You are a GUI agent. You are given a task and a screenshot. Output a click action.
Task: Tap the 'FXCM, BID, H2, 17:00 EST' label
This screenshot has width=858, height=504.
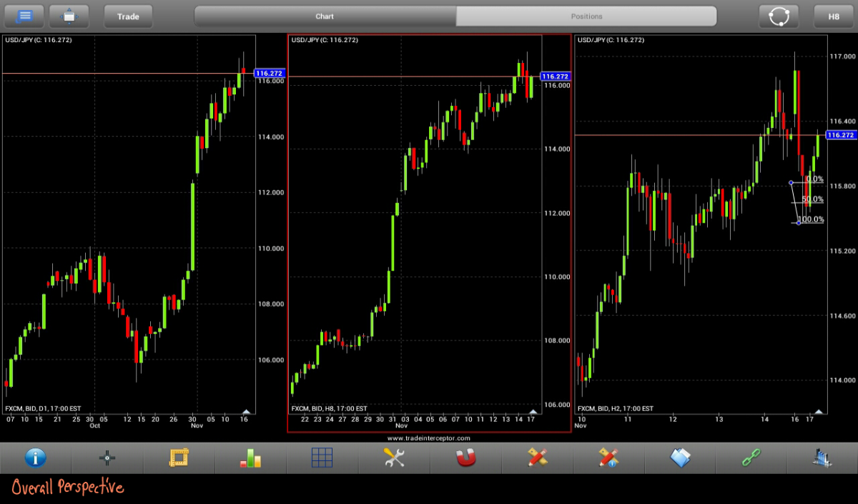615,409
